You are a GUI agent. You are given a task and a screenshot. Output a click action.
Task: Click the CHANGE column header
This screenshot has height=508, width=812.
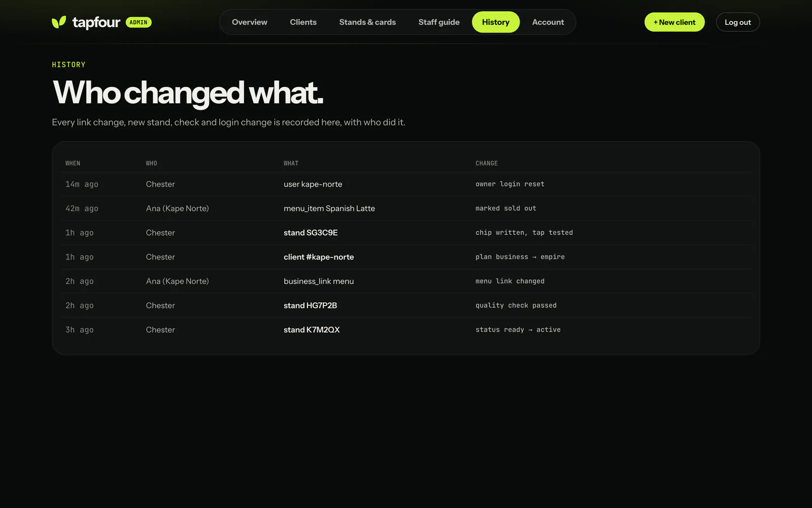[487, 164]
